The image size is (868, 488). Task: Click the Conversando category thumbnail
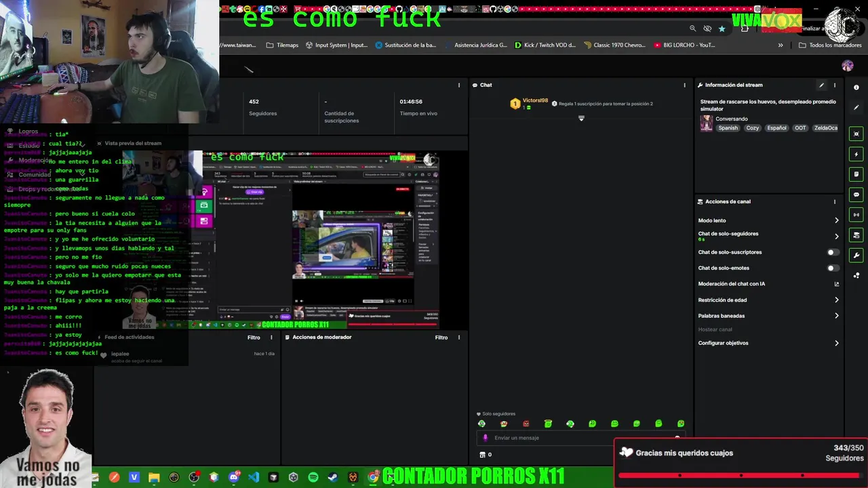coord(707,123)
